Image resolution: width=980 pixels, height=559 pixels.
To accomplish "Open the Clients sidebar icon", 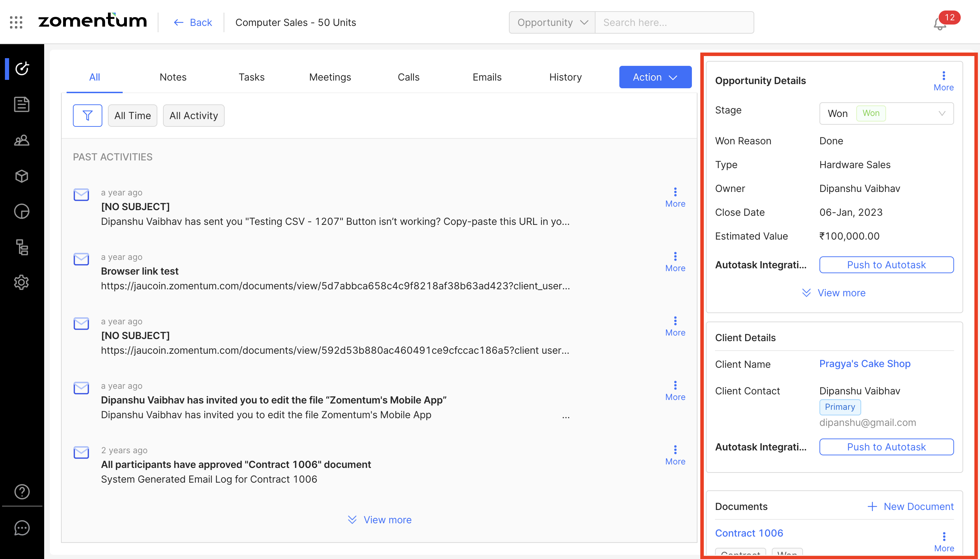I will [x=21, y=140].
